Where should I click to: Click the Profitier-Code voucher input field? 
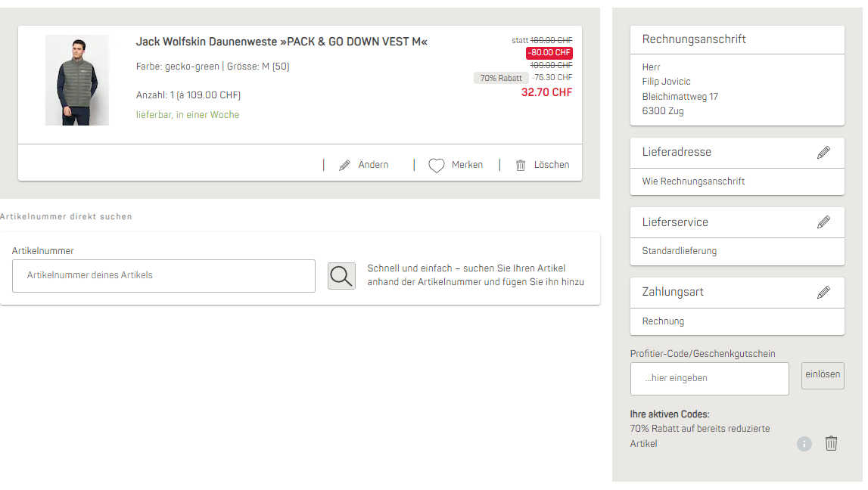click(x=709, y=378)
